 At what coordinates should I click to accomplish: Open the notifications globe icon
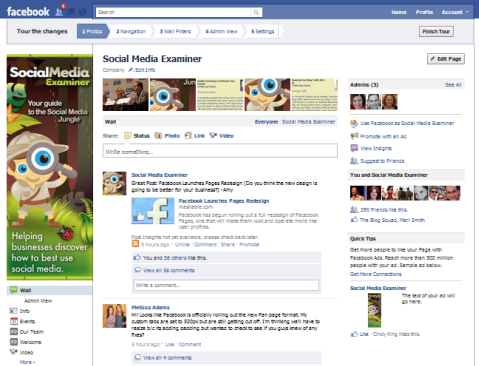point(83,12)
